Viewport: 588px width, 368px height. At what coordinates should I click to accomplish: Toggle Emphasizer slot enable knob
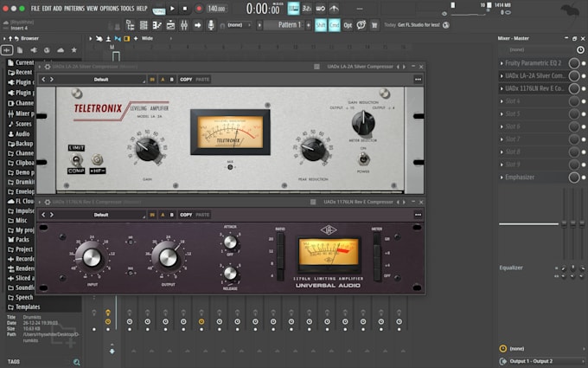pos(574,178)
